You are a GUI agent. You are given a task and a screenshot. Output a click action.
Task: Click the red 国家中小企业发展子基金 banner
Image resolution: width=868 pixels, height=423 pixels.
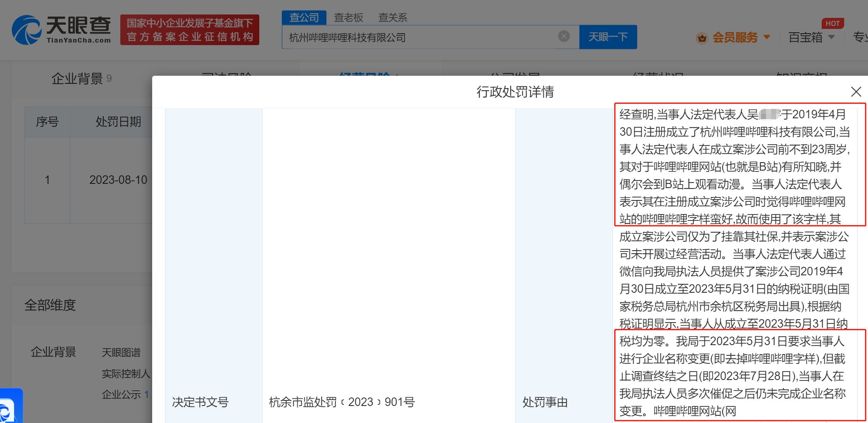(x=190, y=30)
